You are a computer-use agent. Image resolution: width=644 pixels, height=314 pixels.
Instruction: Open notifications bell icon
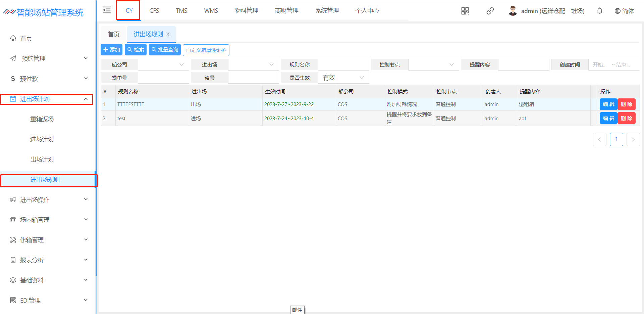pos(600,11)
